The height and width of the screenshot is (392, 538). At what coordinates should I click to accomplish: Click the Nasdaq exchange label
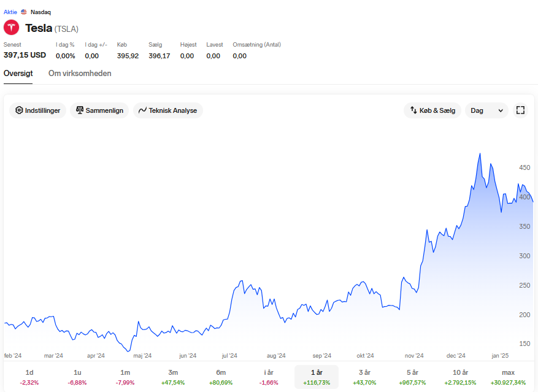pyautogui.click(x=40, y=12)
